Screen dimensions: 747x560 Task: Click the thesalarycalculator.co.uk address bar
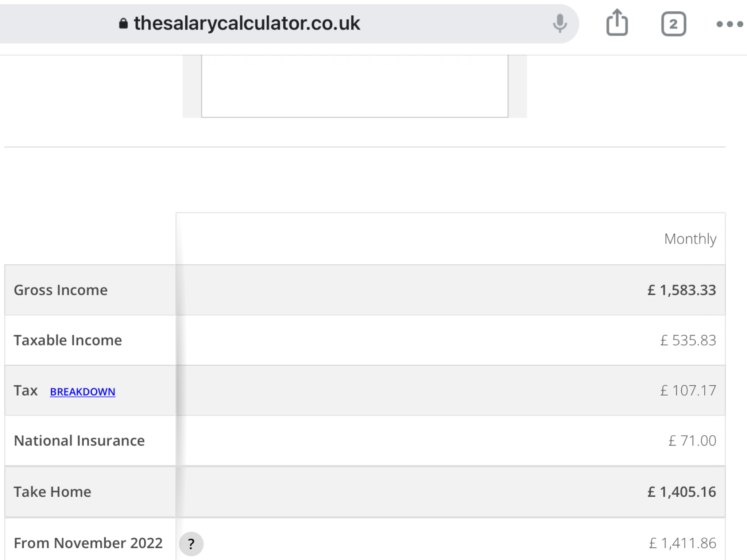tap(288, 24)
